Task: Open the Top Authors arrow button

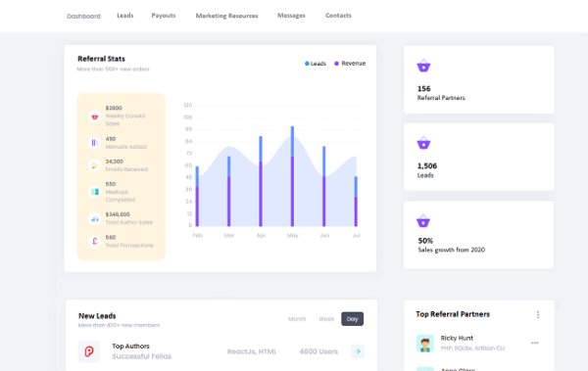Action: click(358, 351)
